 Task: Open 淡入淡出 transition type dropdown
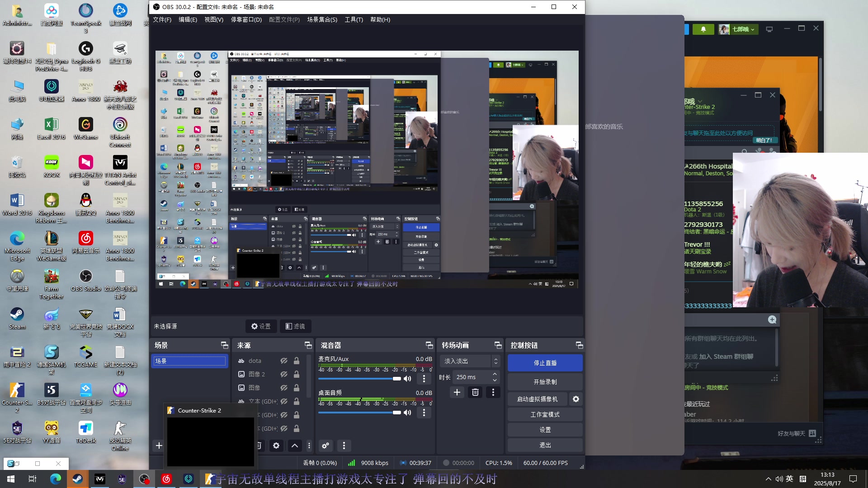coord(469,361)
